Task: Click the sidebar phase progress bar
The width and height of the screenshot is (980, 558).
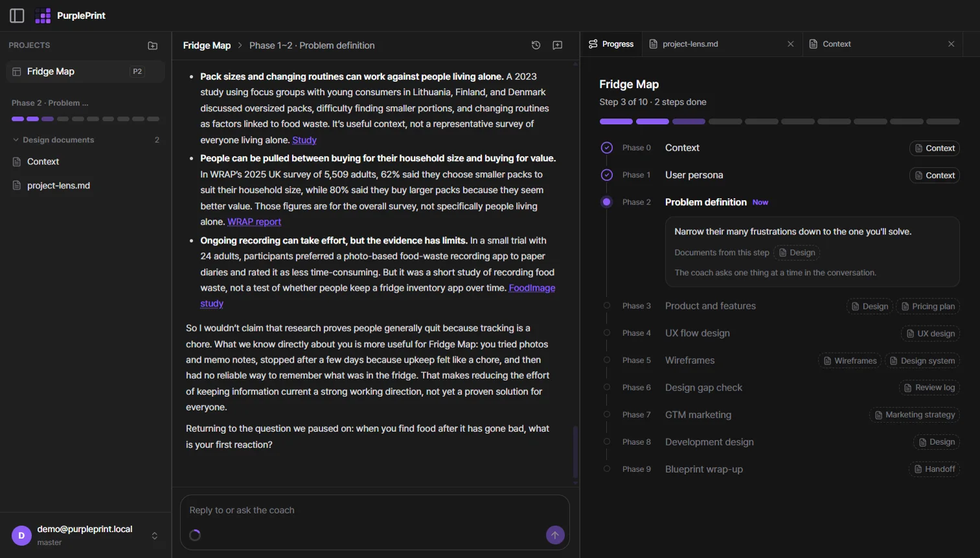Action: [85, 119]
